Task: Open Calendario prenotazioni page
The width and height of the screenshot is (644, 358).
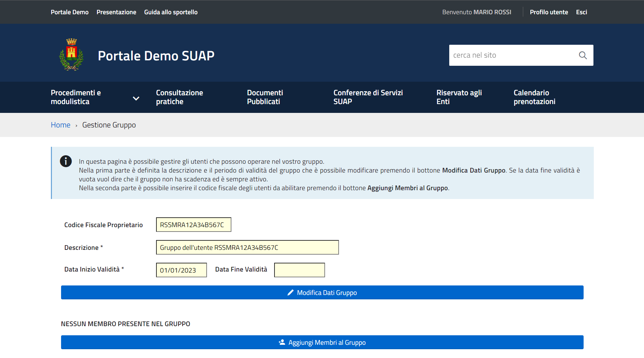Action: coord(534,97)
